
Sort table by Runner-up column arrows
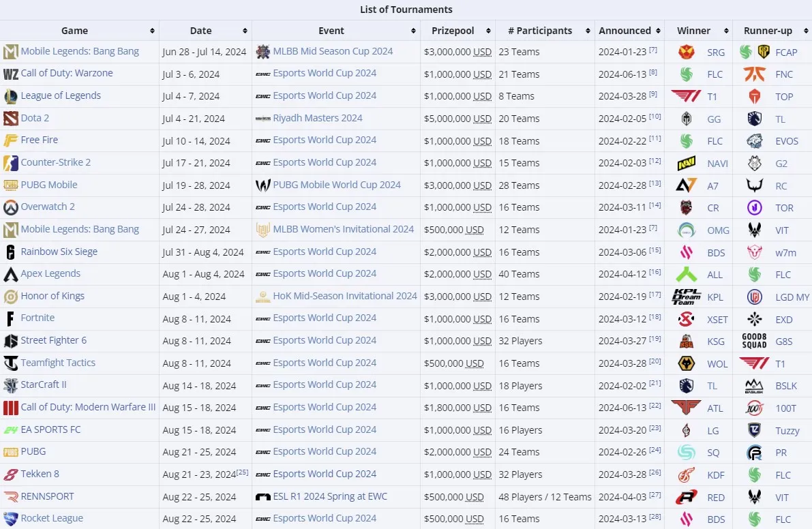pos(806,31)
